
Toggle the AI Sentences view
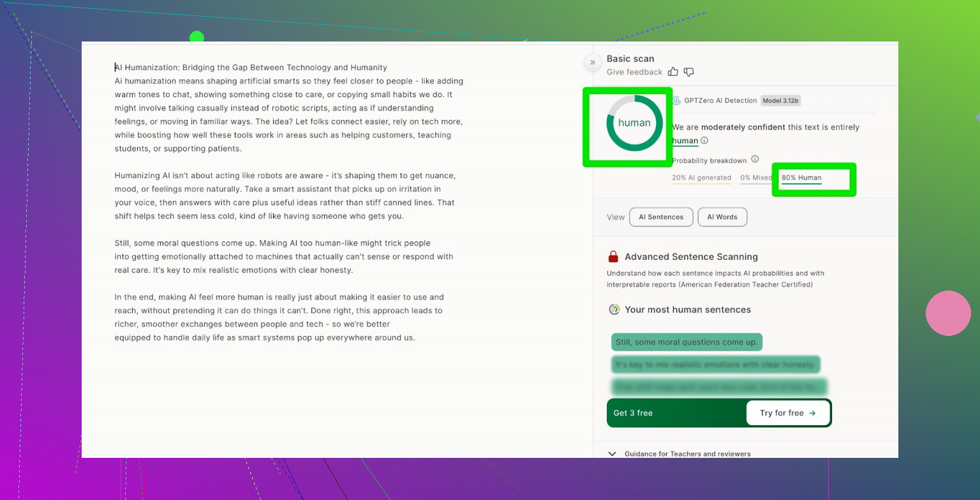(x=661, y=217)
